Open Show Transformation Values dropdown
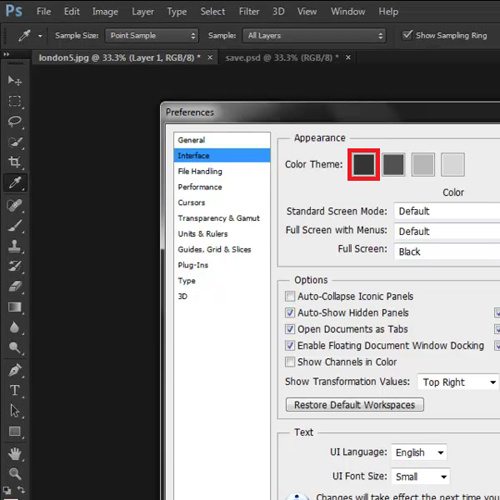Screen dimensions: 500x500 click(x=458, y=382)
